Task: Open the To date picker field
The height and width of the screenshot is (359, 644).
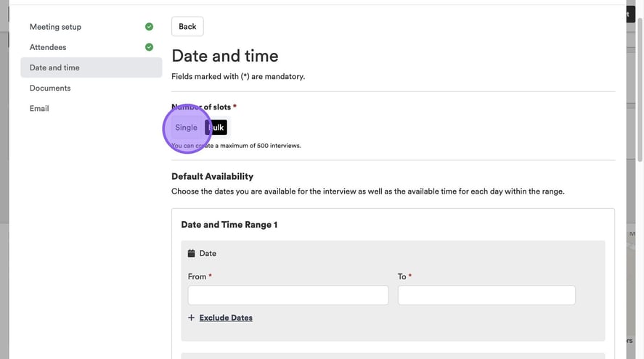Action: (486, 295)
